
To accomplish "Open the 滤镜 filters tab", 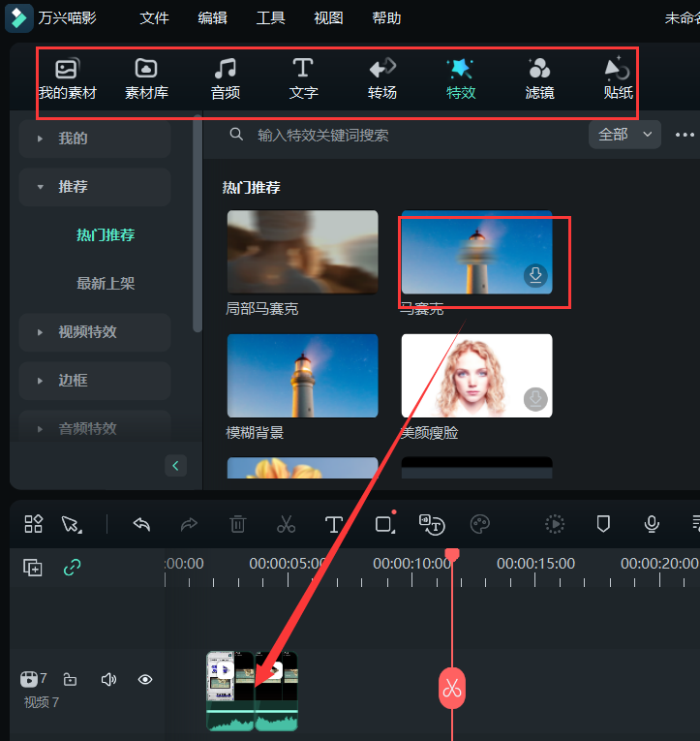I will [x=539, y=78].
